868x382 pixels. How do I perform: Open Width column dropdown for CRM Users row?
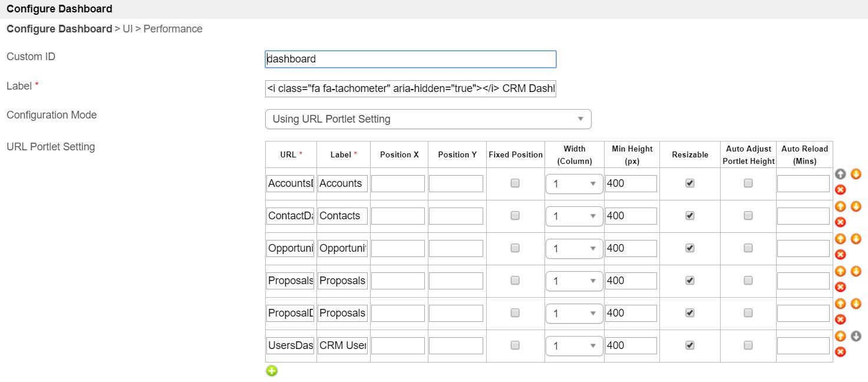tap(574, 346)
